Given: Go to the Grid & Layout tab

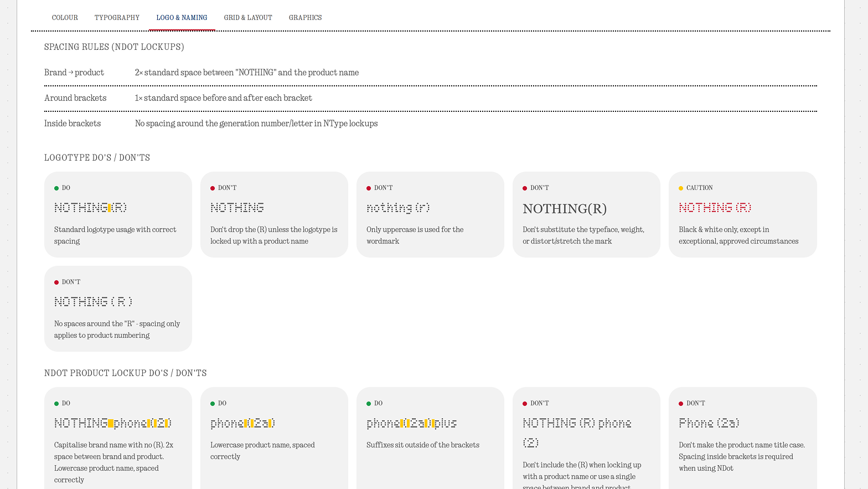Looking at the screenshot, I should 248,18.
